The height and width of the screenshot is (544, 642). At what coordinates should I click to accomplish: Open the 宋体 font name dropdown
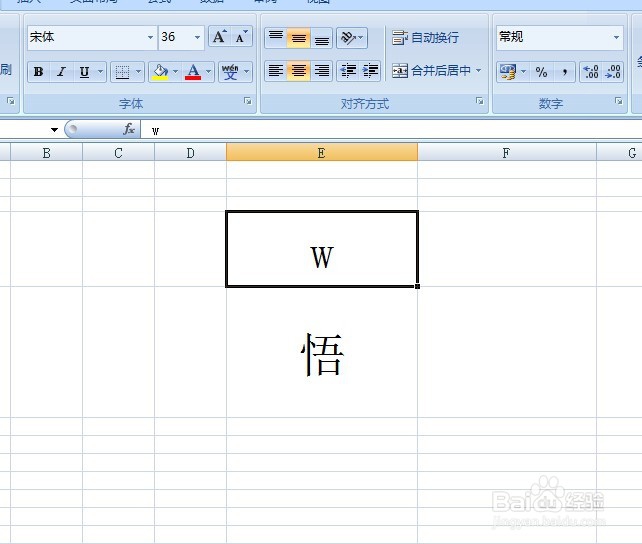click(x=151, y=37)
